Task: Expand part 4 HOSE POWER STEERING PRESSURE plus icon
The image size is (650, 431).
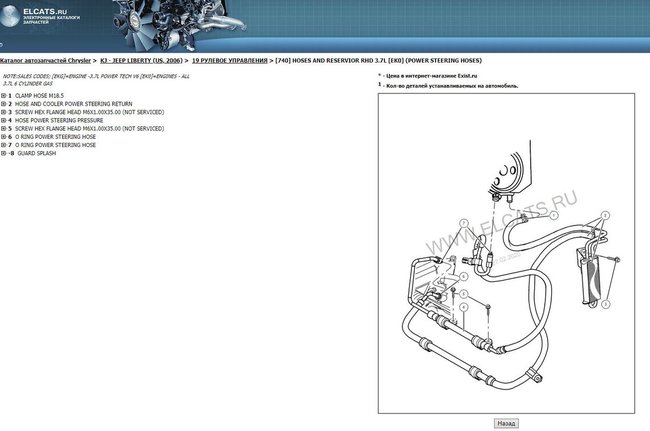Action: coord(4,120)
